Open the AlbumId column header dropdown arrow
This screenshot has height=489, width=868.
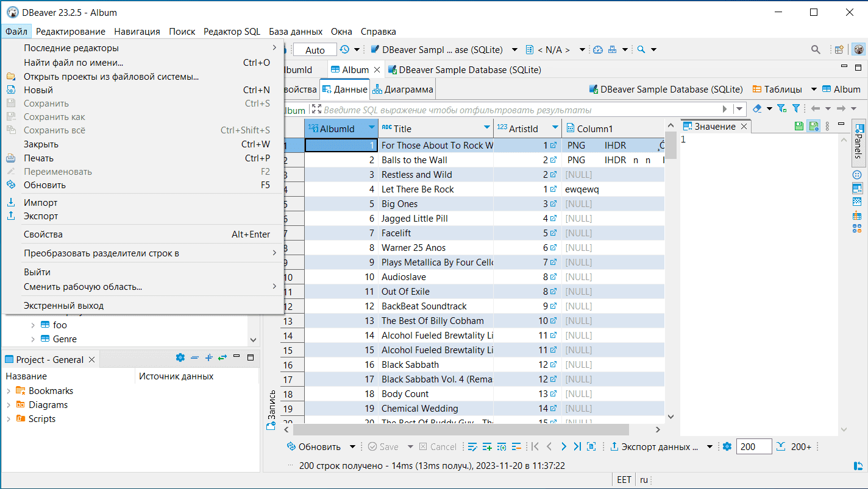pyautogui.click(x=372, y=128)
